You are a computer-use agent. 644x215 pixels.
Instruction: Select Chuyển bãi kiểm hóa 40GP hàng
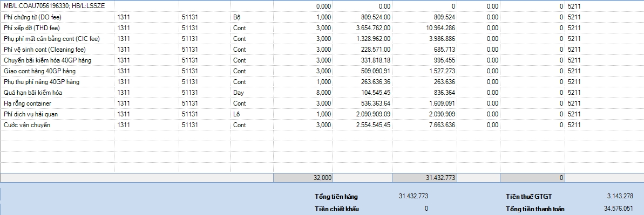[58, 60]
